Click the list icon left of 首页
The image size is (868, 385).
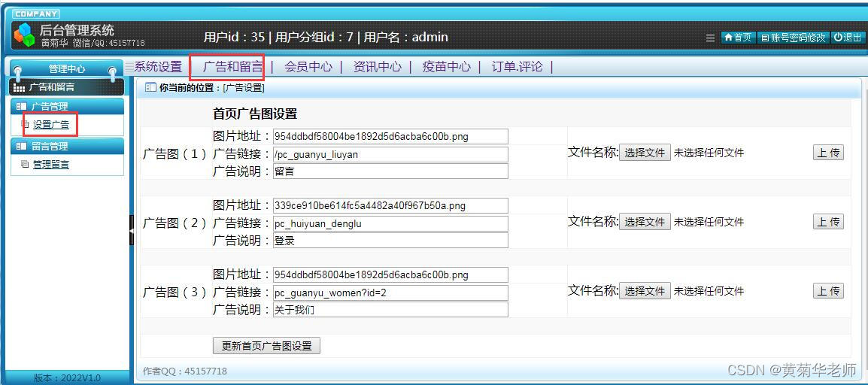711,38
